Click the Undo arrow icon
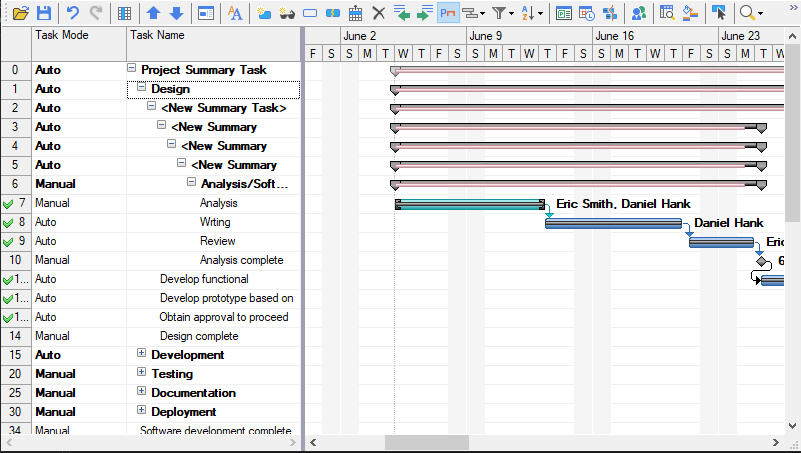The width and height of the screenshot is (801, 453). point(72,13)
